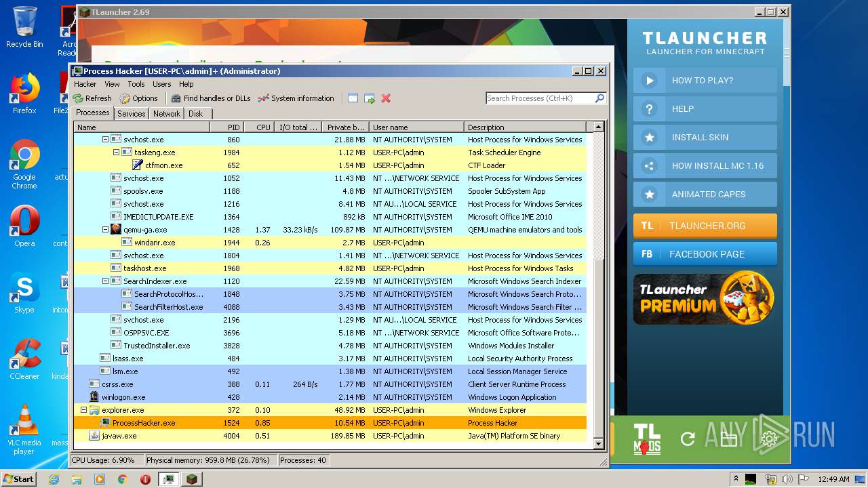Open the Users menu
Image resolution: width=868 pixels, height=488 pixels.
[x=161, y=84]
